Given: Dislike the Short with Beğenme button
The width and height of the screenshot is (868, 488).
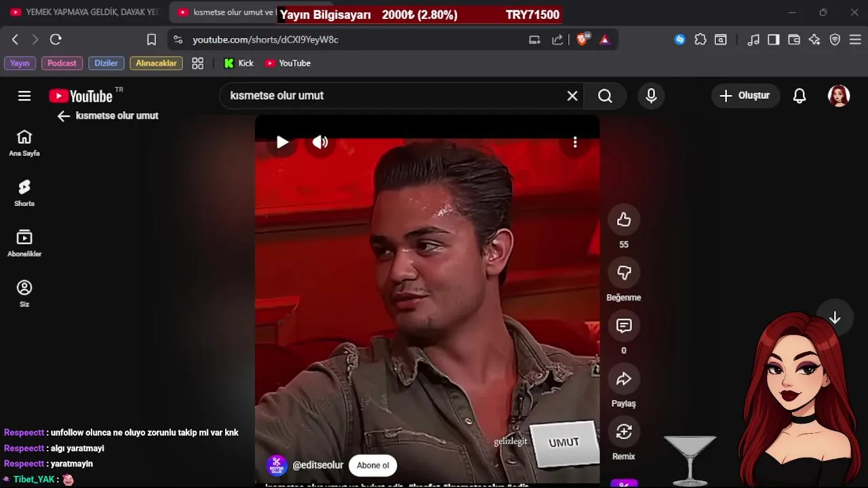Looking at the screenshot, I should point(624,272).
